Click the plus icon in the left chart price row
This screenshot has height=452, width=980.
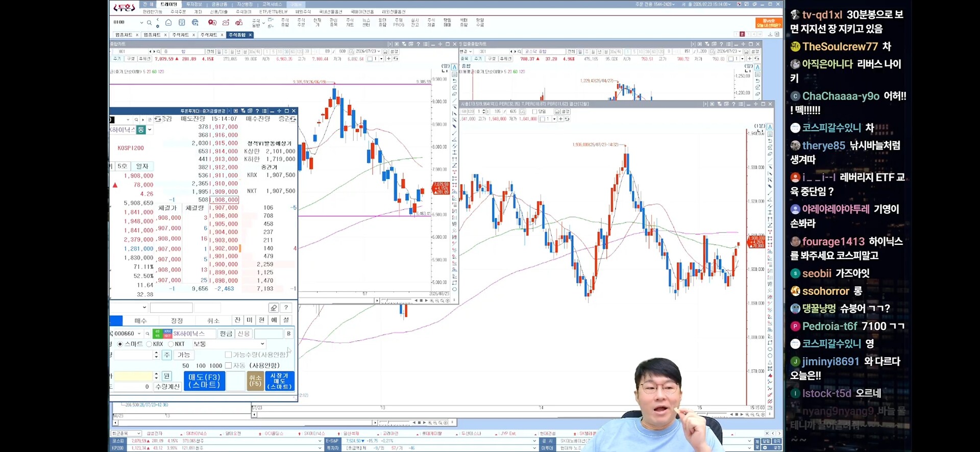(388, 59)
